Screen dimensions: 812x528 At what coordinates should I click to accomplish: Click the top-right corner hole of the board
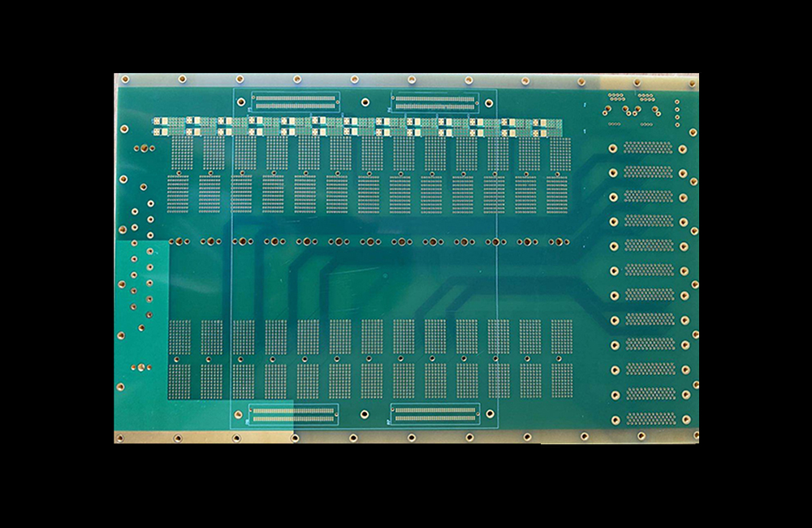click(x=692, y=83)
